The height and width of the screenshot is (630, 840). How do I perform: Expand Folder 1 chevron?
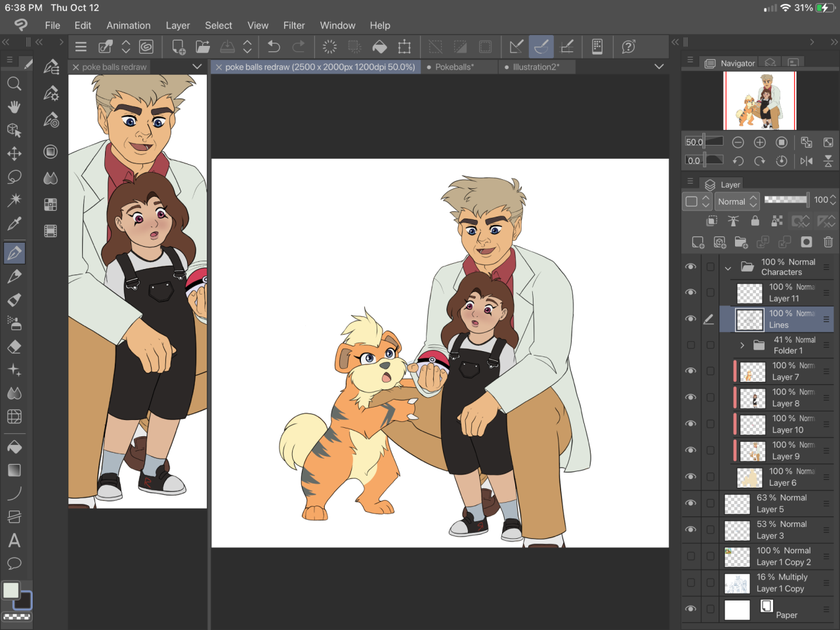pyautogui.click(x=742, y=345)
